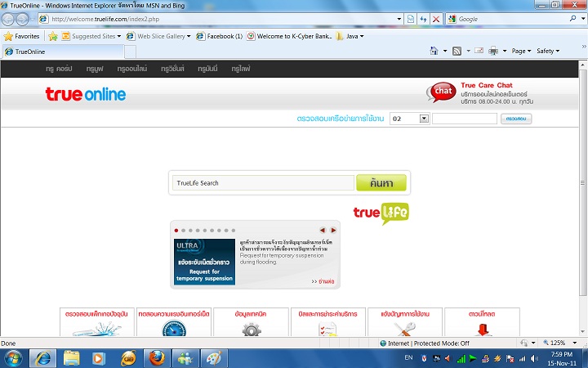This screenshot has width=588, height=368.
Task: Click the volume speaker tray icon
Action: pyautogui.click(x=534, y=359)
